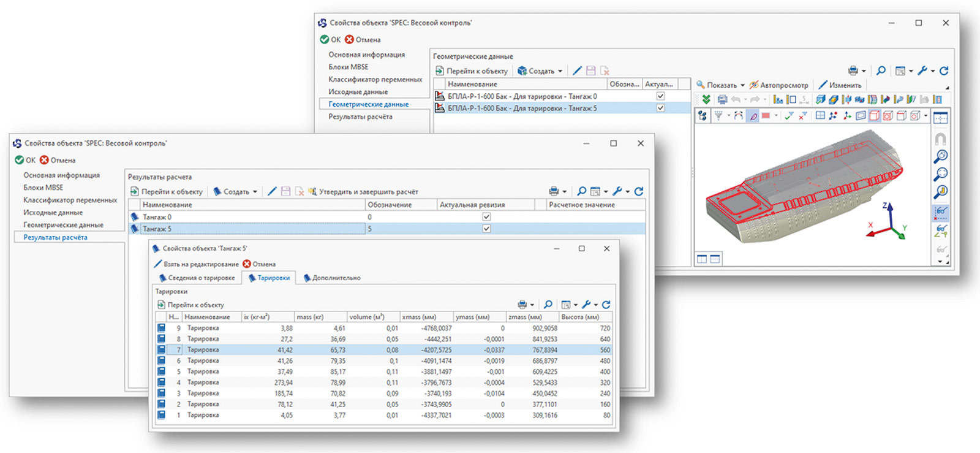Select Геометрические данные in the back-window sidebar
Image resolution: width=980 pixels, height=453 pixels.
click(x=368, y=104)
